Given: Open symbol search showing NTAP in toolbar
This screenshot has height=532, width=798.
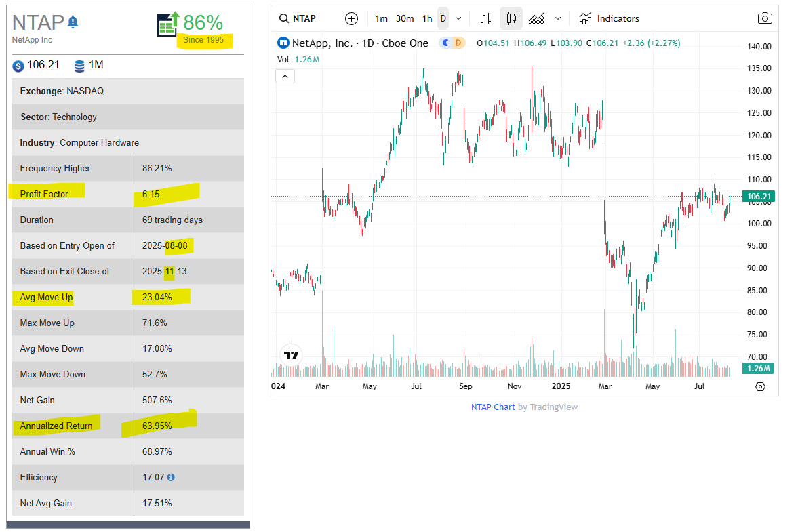Looking at the screenshot, I should click(298, 19).
